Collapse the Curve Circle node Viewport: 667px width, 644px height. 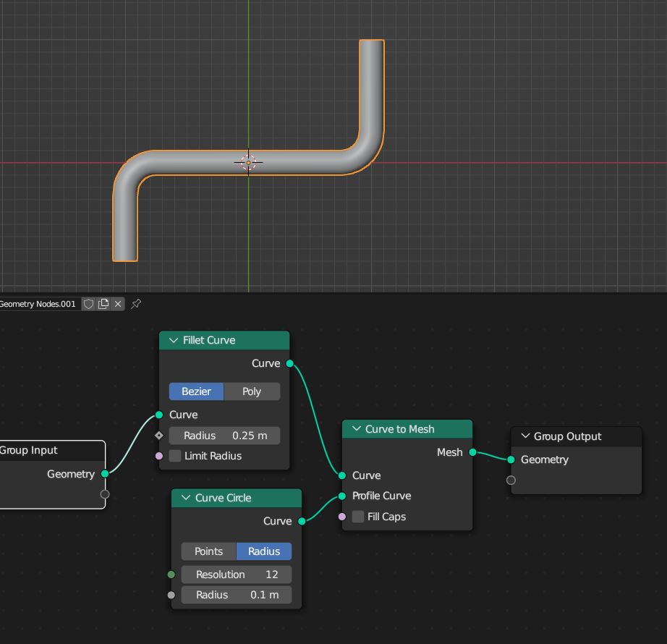click(x=186, y=498)
